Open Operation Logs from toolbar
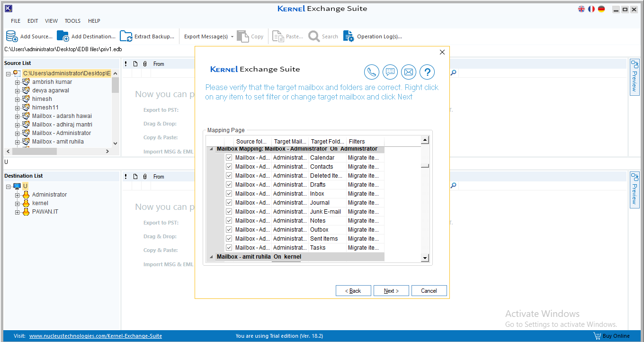Image resolution: width=644 pixels, height=342 pixels. tap(373, 36)
